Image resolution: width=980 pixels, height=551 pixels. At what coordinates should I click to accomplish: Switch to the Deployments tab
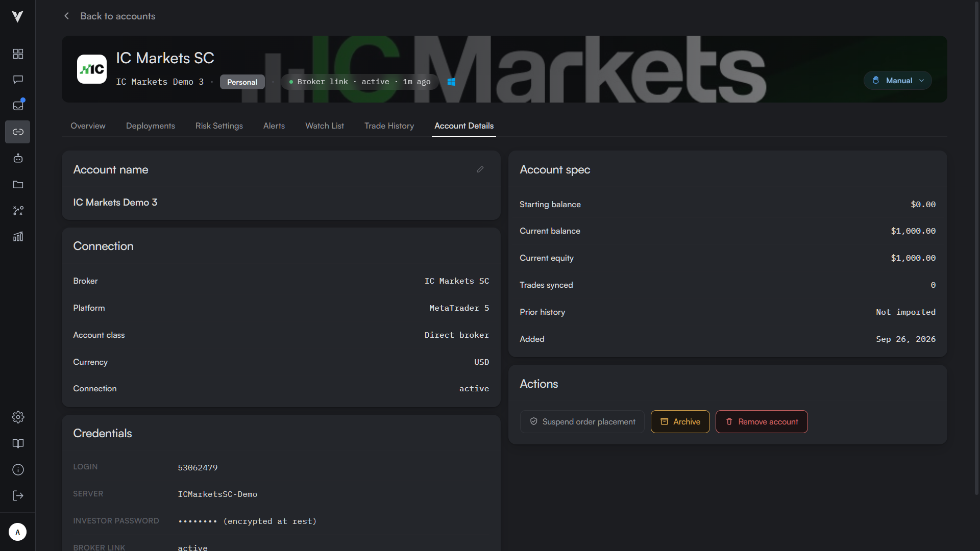(x=151, y=126)
